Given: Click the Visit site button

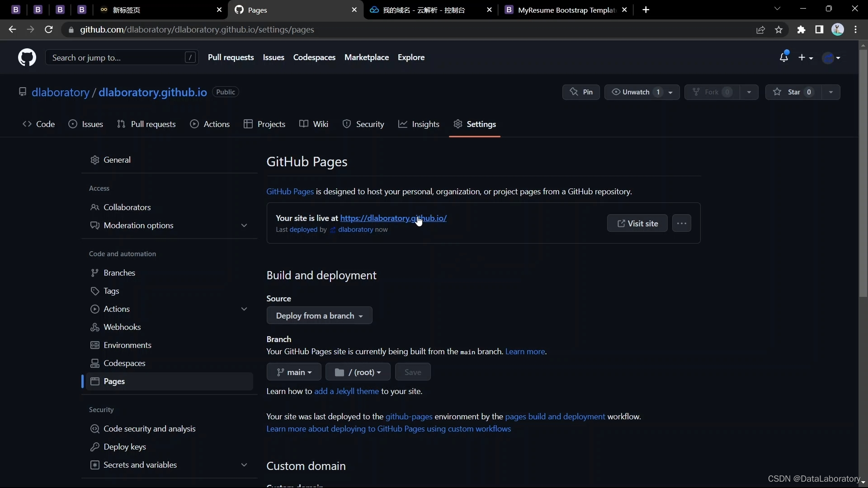Looking at the screenshot, I should click(x=637, y=223).
